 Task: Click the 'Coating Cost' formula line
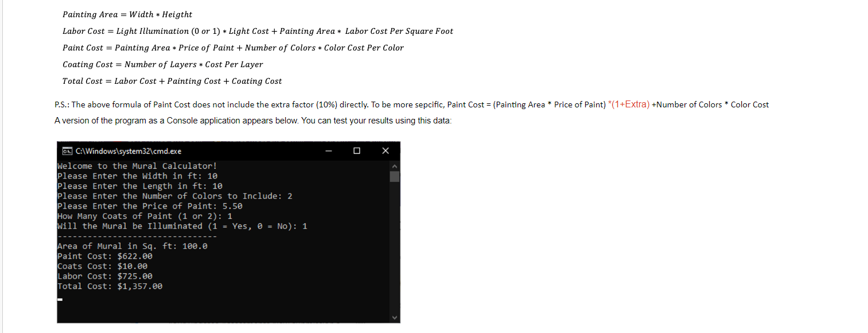point(162,64)
